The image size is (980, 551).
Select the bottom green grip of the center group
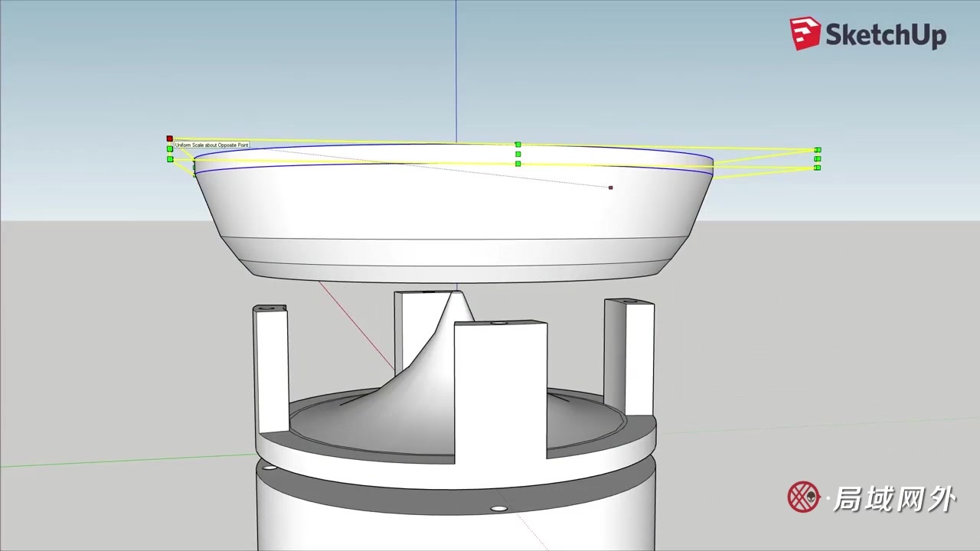coord(518,164)
